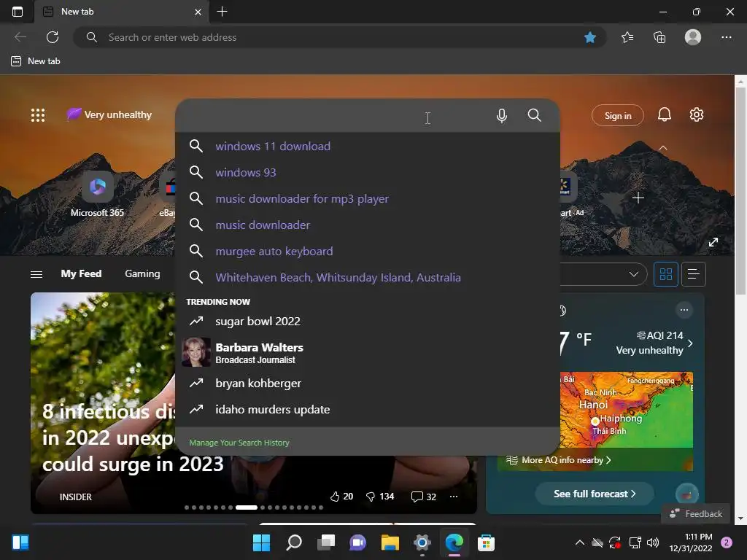
Task: Open the tab actions menu icon
Action: coord(18,12)
